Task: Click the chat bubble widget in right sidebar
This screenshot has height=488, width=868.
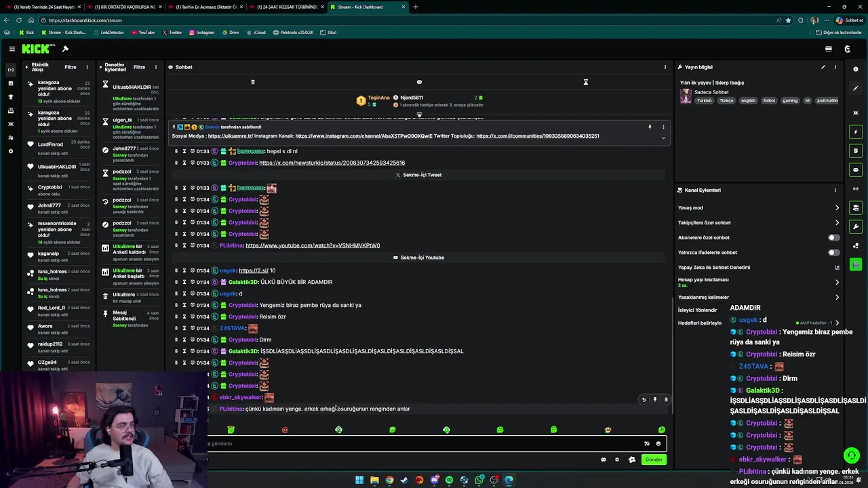Action: coord(856,170)
